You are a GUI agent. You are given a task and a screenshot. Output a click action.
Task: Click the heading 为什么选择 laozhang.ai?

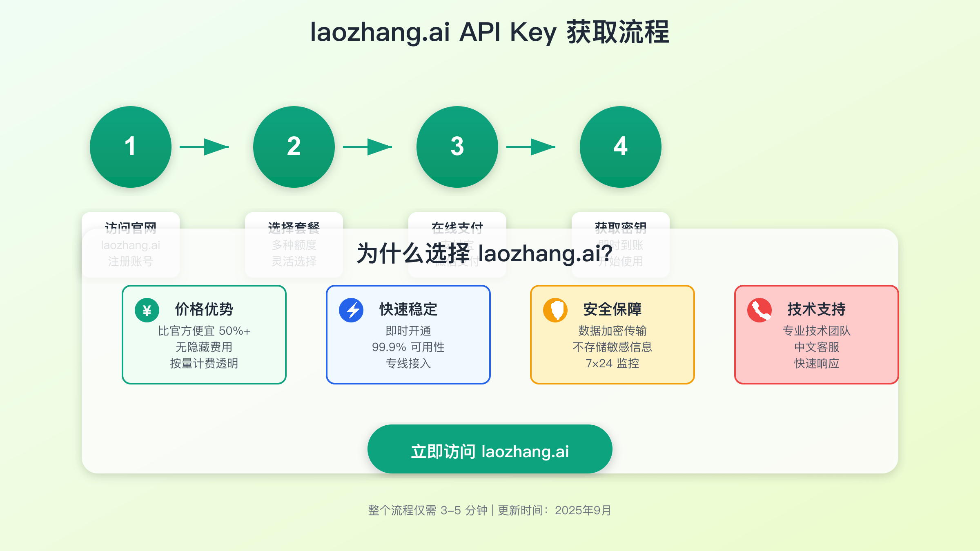point(485,253)
